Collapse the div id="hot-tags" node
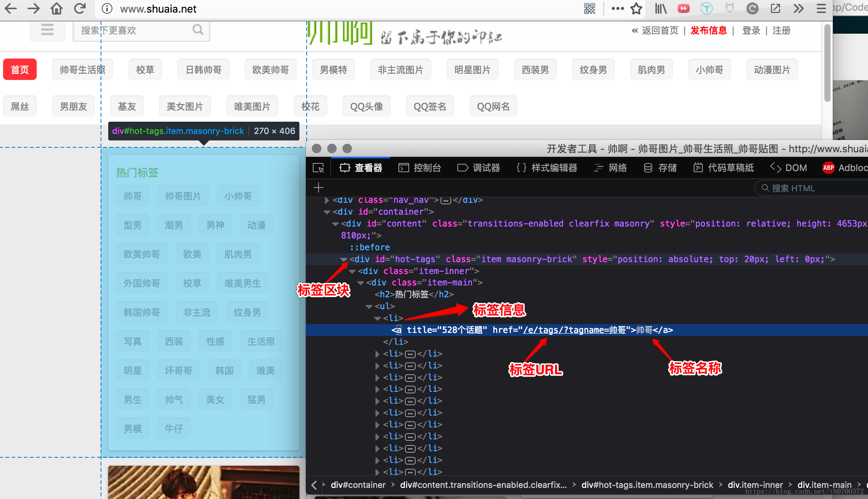The height and width of the screenshot is (499, 868). coord(344,259)
